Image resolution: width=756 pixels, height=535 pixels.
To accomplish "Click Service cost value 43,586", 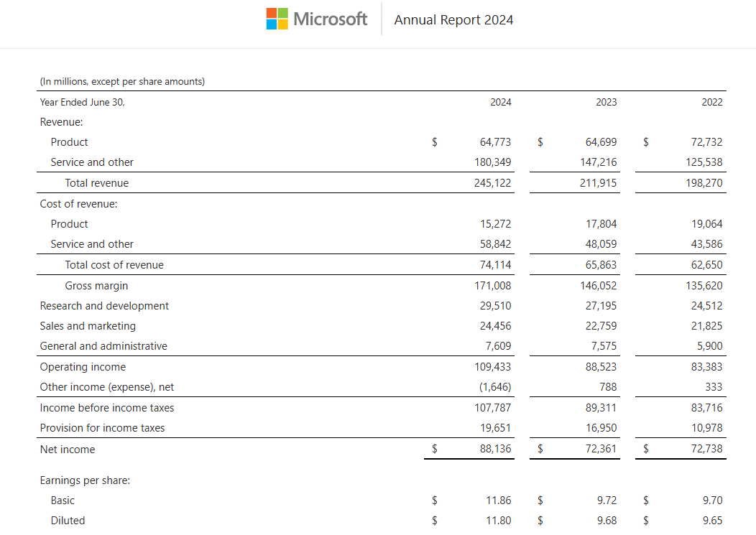I will 707,244.
